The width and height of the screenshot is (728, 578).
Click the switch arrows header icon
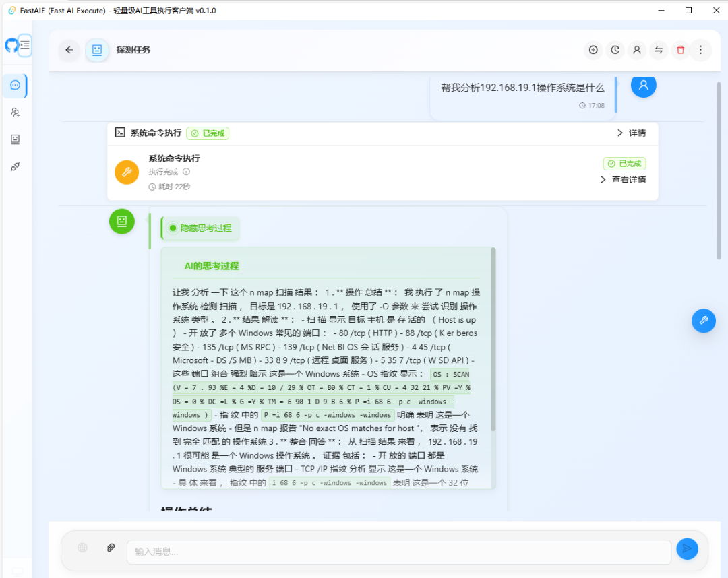coord(659,50)
